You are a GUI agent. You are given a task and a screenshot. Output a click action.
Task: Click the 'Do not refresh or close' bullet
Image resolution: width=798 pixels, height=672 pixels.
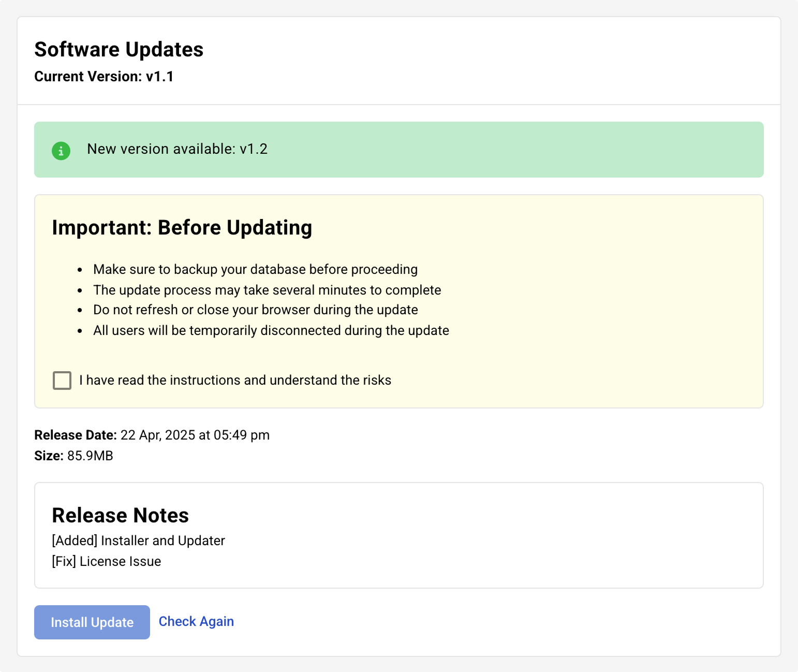coord(255,310)
